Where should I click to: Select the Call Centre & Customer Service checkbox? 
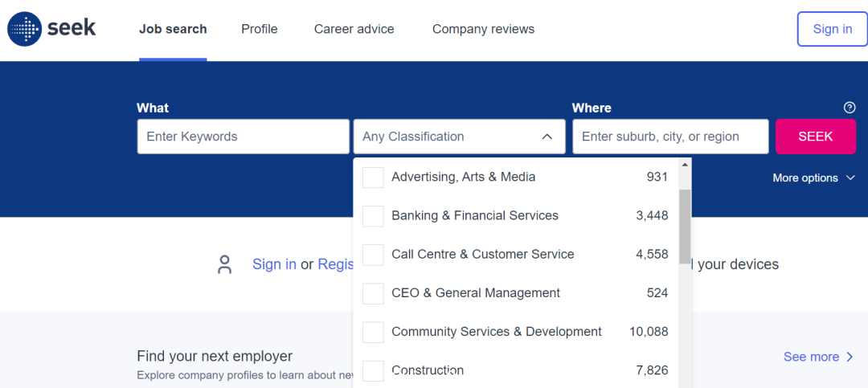point(373,255)
